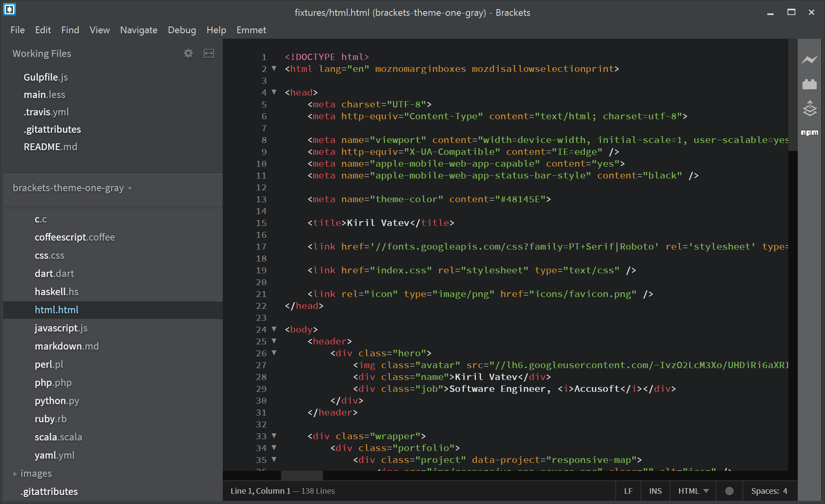Viewport: 825px width, 504px height.
Task: Collapse the body element on line 24
Action: [x=274, y=329]
